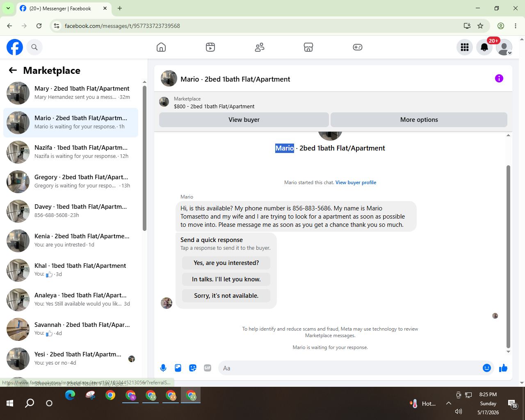Open the Facebook menu grid icon
This screenshot has width=525, height=420.
pos(465,47)
